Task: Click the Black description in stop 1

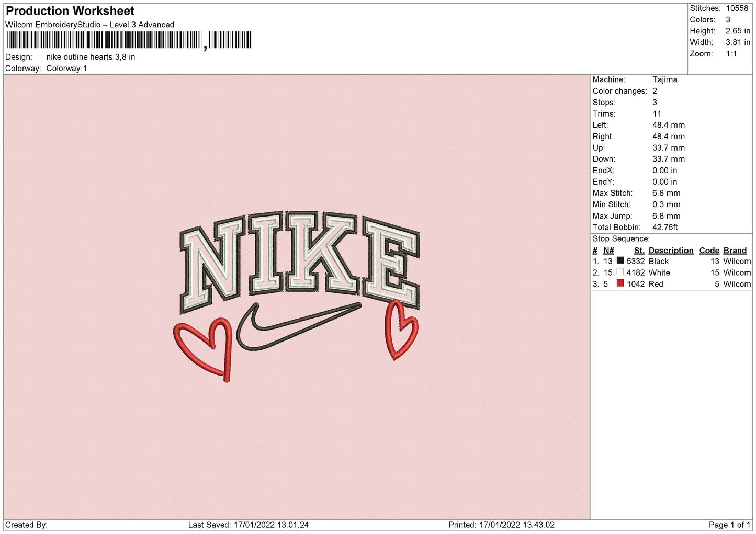Action: pos(659,262)
